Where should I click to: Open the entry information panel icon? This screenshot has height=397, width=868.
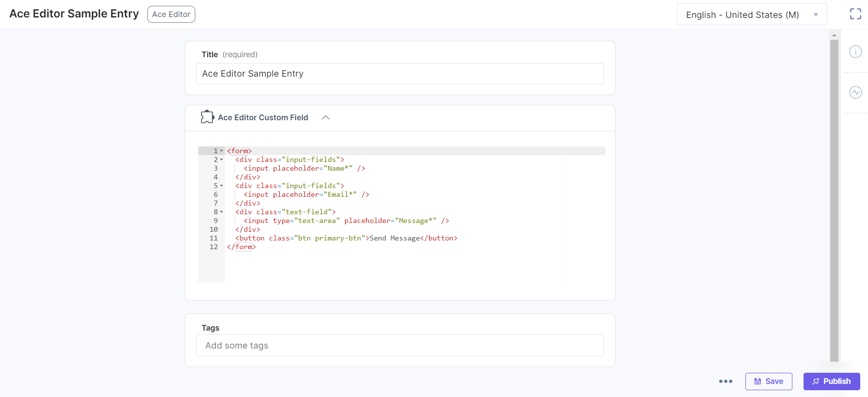click(855, 51)
